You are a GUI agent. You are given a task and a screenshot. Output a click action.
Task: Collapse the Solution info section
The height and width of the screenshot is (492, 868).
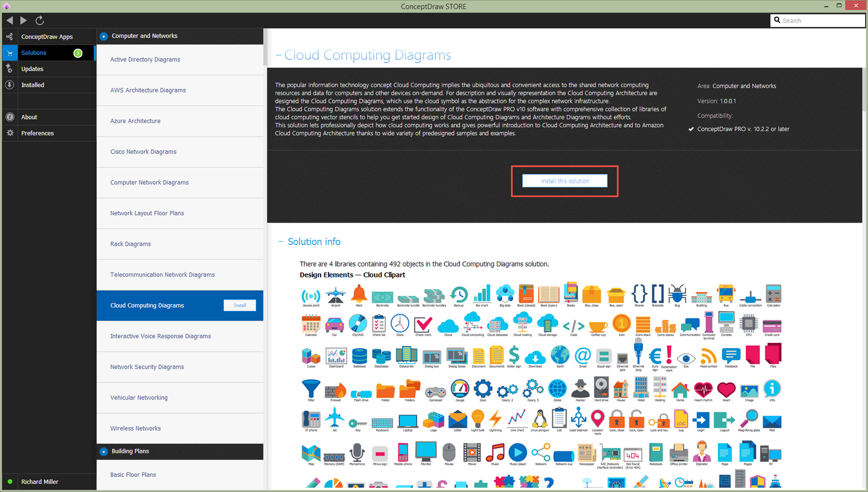[281, 242]
